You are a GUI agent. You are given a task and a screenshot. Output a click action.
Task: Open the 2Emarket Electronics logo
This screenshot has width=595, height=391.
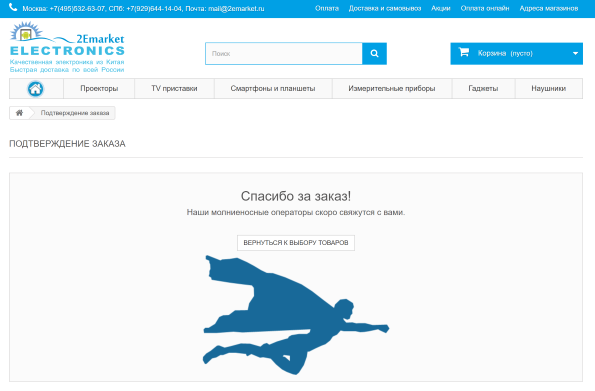pos(67,47)
